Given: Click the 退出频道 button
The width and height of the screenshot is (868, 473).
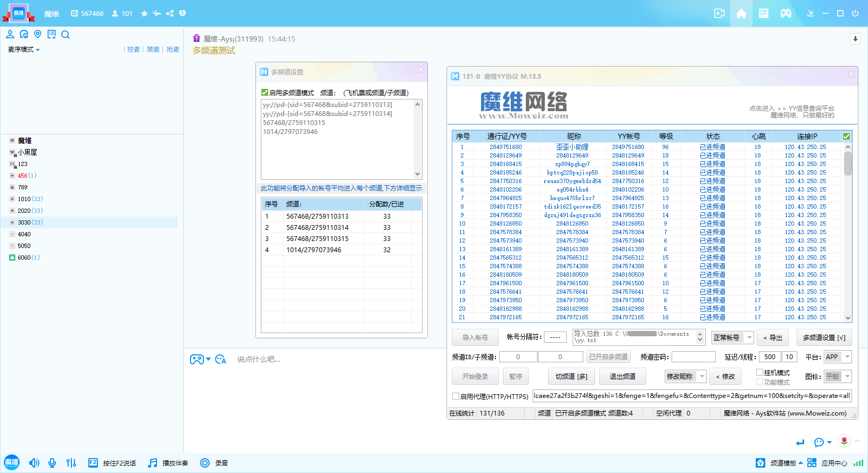Looking at the screenshot, I should click(x=622, y=376).
